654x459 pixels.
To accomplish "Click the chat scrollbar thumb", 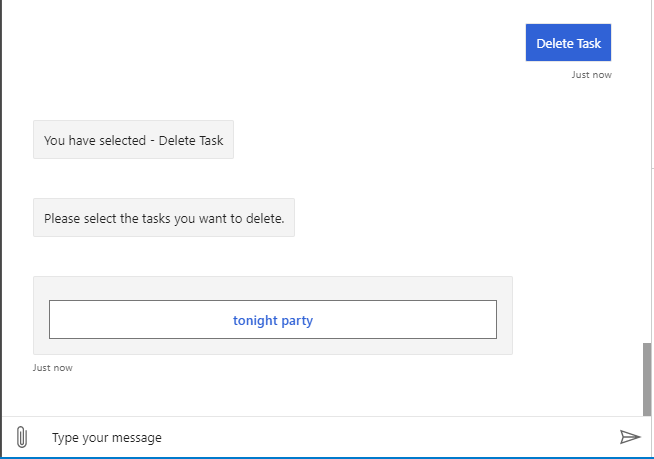I will point(647,378).
